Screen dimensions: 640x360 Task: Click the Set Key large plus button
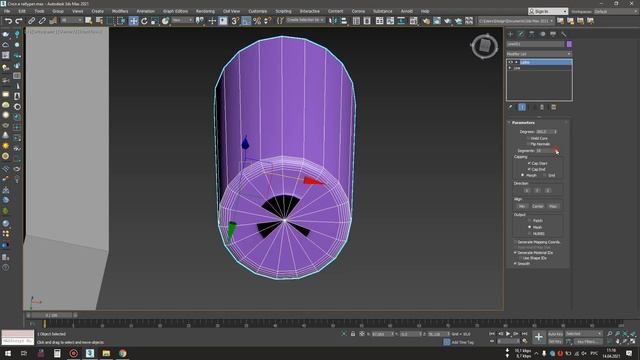point(539,337)
